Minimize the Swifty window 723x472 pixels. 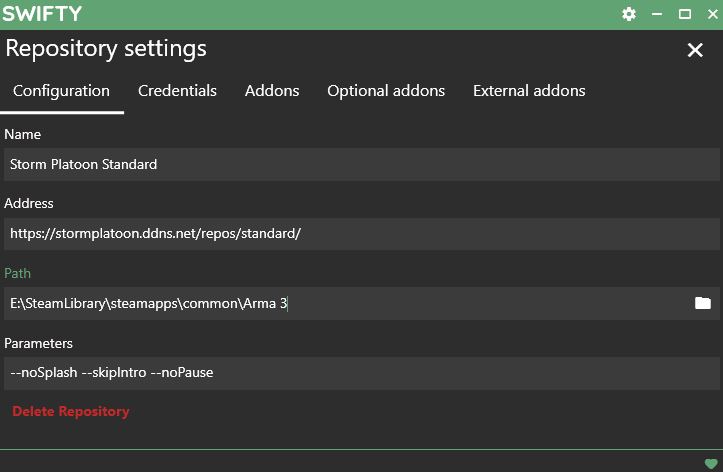(x=657, y=14)
